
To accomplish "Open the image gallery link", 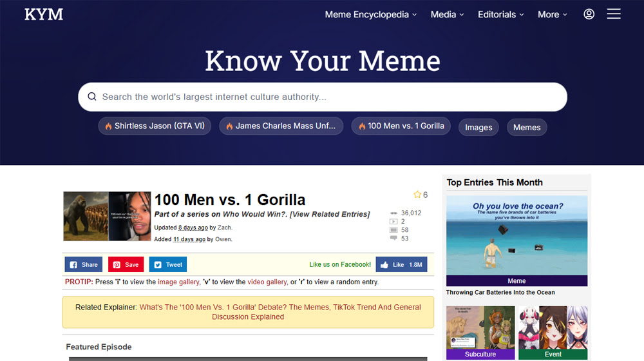I will point(178,282).
